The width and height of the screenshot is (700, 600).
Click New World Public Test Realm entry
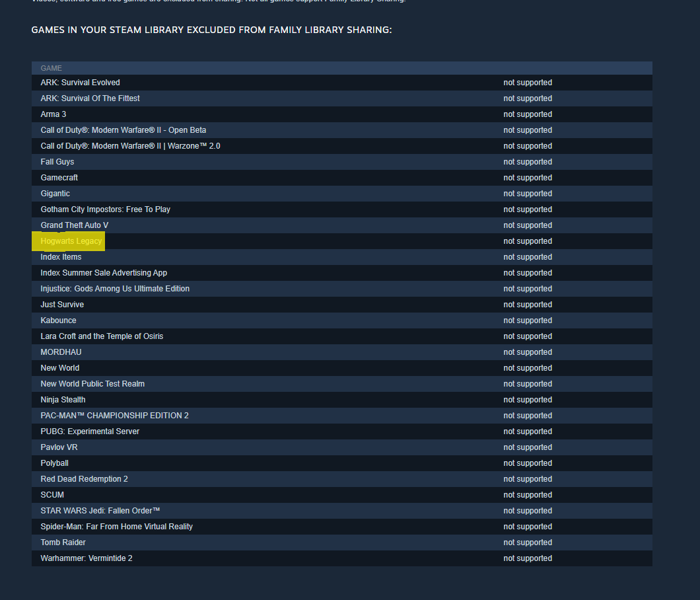[x=92, y=384]
